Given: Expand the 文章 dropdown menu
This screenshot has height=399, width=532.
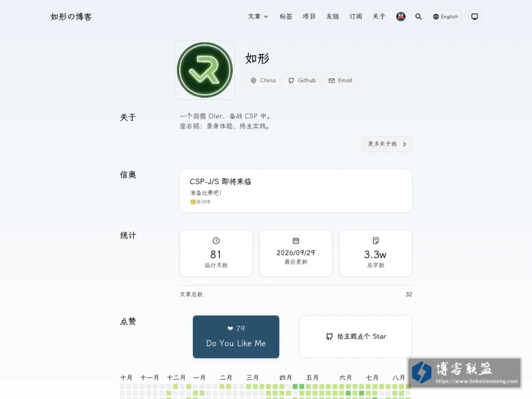Looking at the screenshot, I should click(x=258, y=16).
